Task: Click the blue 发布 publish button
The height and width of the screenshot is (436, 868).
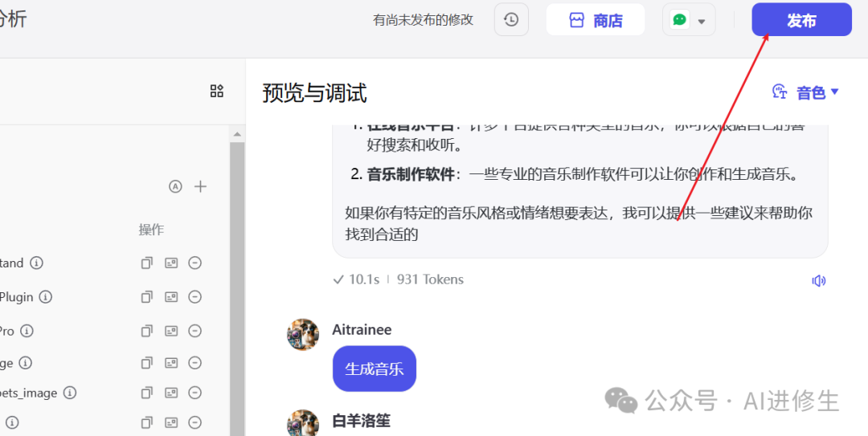Action: [x=801, y=20]
